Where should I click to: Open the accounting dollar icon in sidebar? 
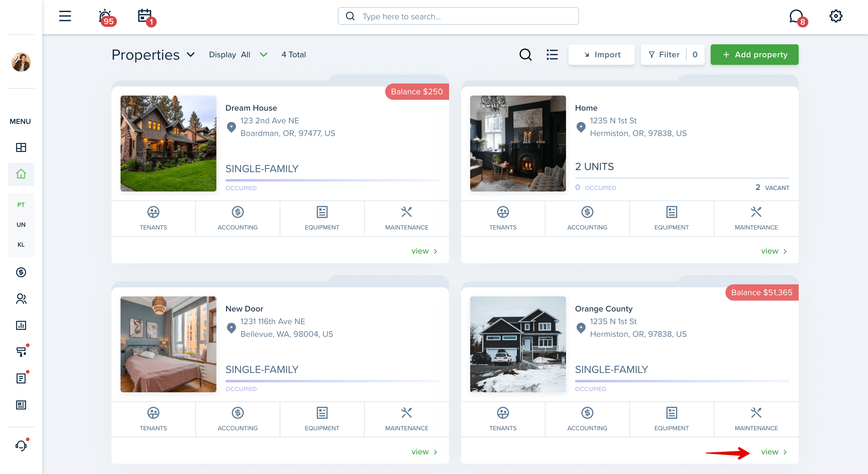[21, 272]
